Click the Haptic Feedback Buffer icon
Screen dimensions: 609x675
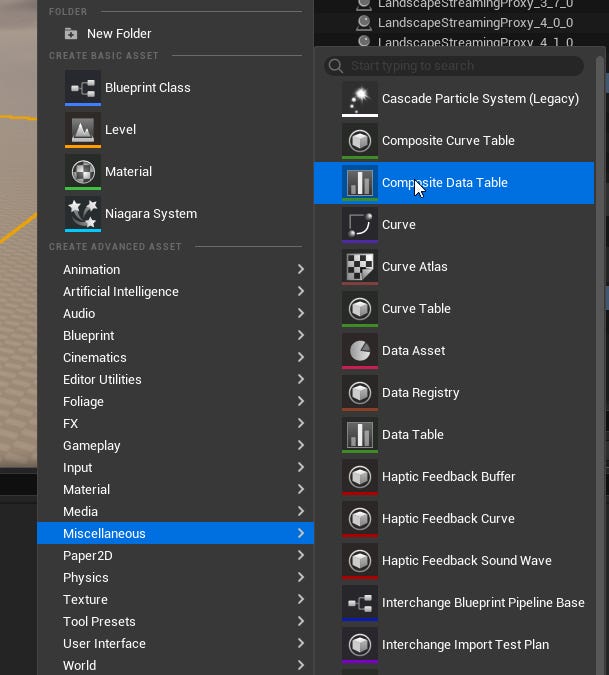pos(360,477)
